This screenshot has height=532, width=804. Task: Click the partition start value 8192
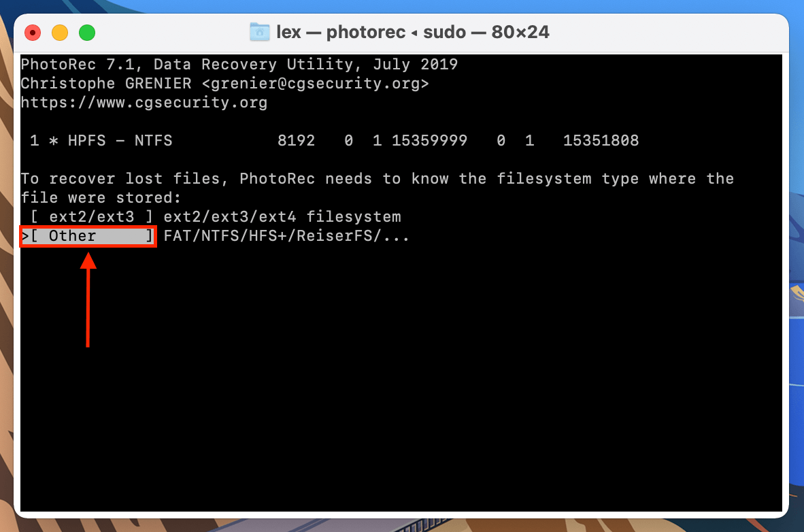tap(296, 141)
